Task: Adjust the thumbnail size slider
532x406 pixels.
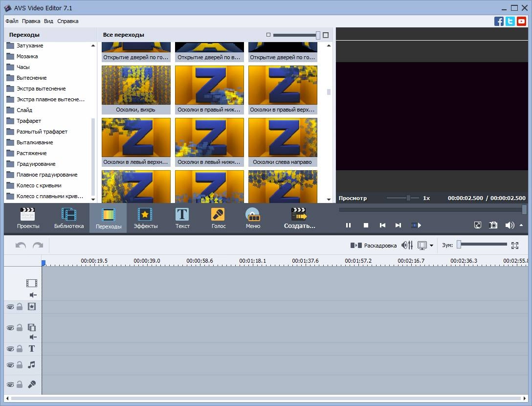Action: [296, 35]
